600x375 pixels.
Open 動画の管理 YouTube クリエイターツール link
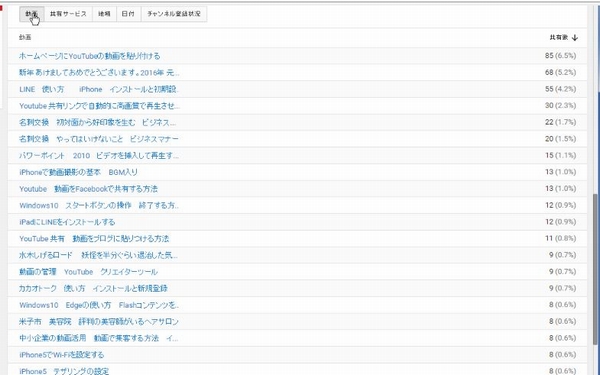point(88,272)
